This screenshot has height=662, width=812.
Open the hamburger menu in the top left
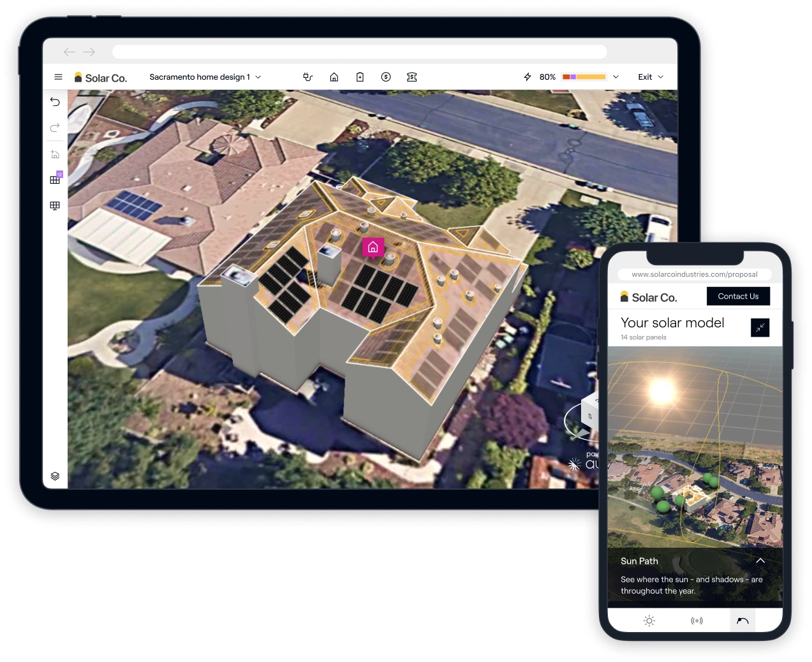58,77
